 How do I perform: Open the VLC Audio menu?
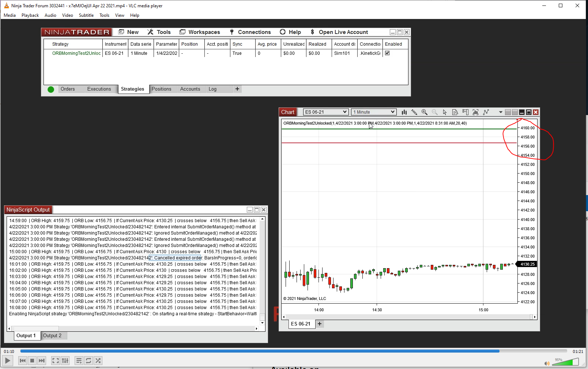[x=50, y=15]
